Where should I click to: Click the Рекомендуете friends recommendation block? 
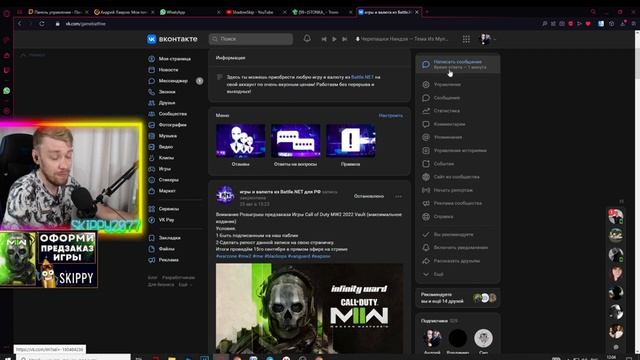click(458, 298)
